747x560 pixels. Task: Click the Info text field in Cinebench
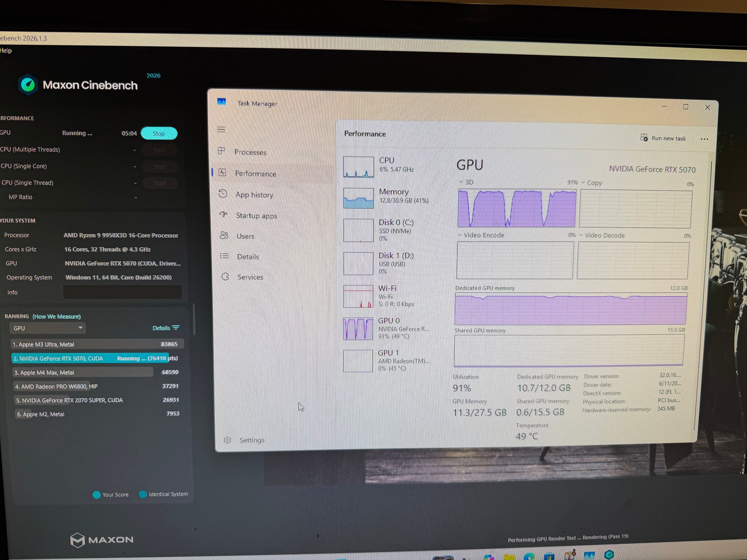[x=123, y=292]
